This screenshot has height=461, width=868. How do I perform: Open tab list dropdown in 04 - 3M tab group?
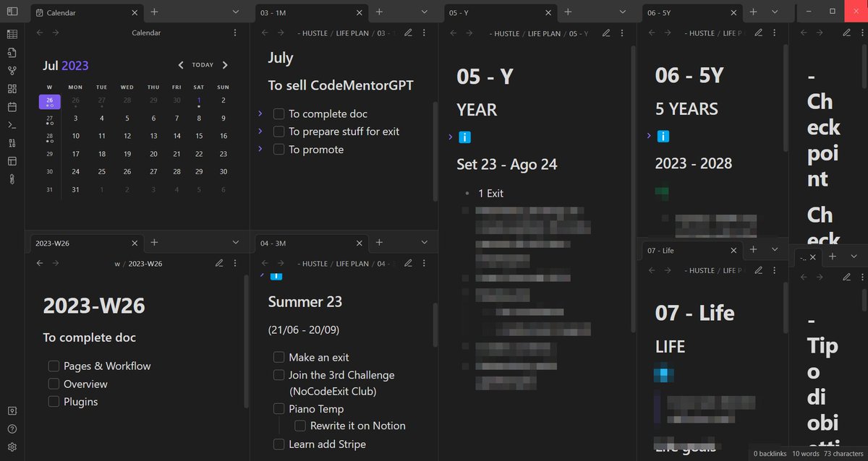pos(425,243)
